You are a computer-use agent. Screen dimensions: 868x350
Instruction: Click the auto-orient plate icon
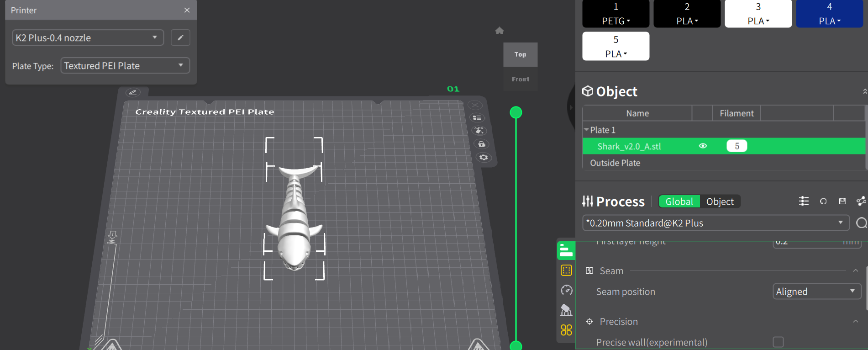point(479,131)
